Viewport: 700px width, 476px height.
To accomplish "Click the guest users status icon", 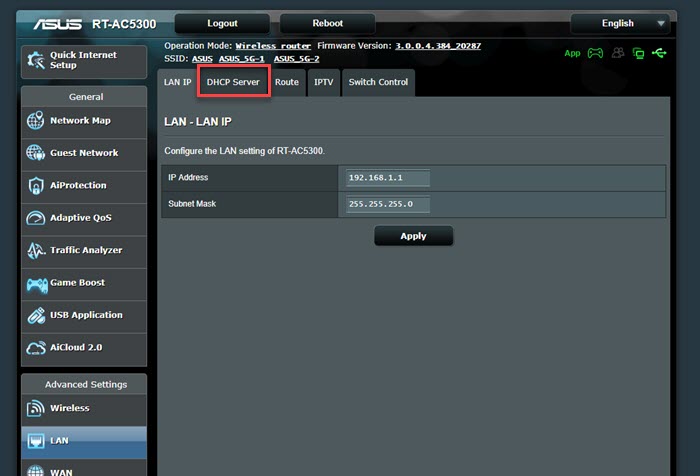I will 618,53.
